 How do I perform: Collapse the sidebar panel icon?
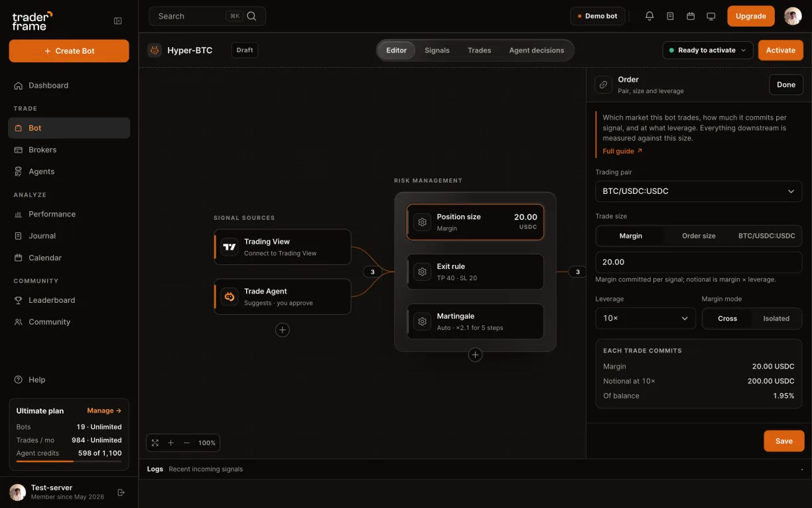point(118,21)
